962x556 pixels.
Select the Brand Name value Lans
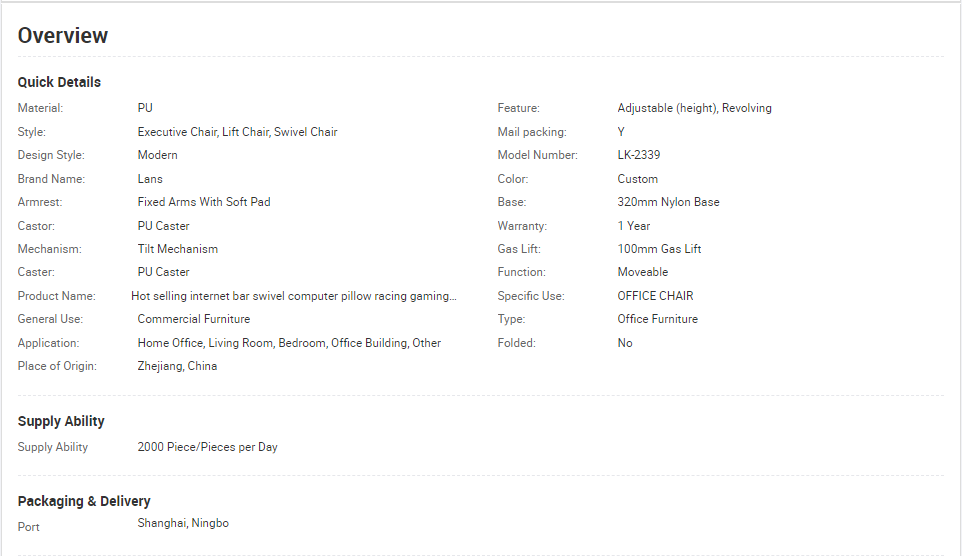[150, 179]
